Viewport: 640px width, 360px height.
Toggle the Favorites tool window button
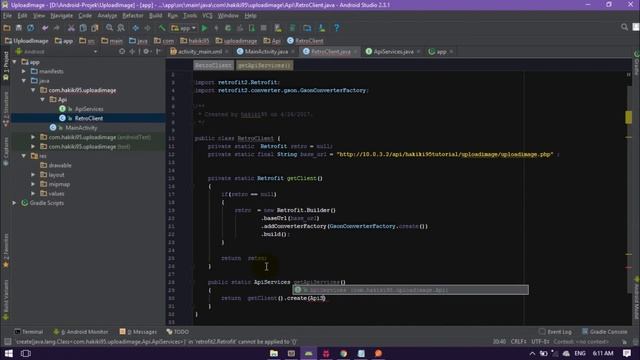(6, 251)
